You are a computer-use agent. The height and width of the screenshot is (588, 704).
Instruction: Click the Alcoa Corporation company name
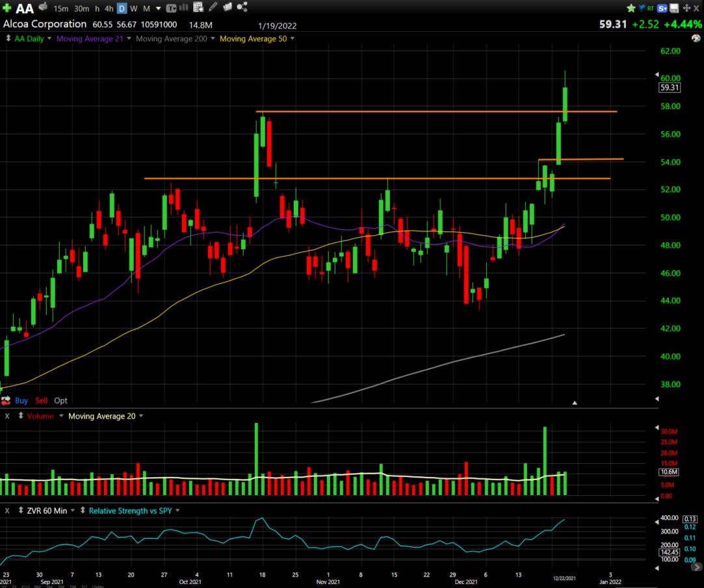coord(45,24)
